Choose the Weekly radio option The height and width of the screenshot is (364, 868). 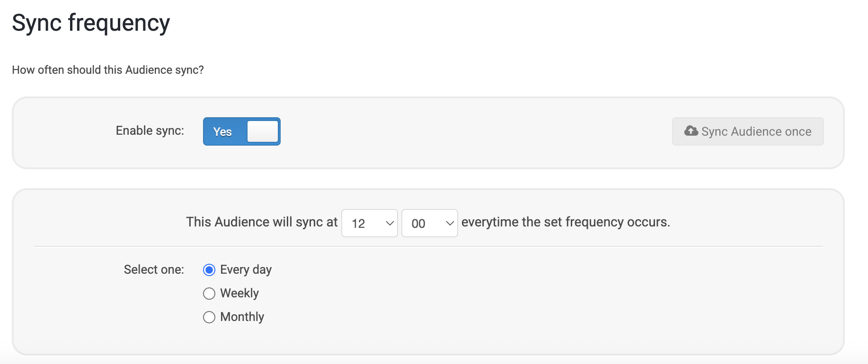(x=209, y=294)
